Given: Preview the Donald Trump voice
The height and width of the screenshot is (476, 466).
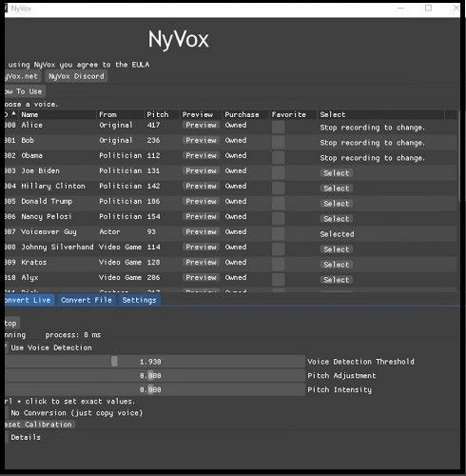Looking at the screenshot, I should tap(201, 202).
